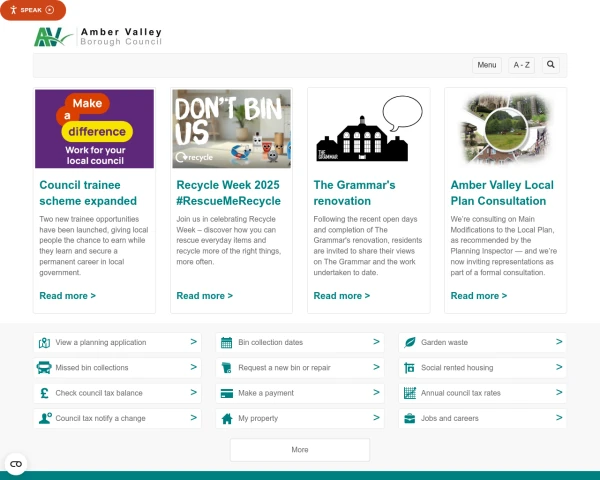The width and height of the screenshot is (600, 480).
Task: Click the magnifier search icon
Action: 551,65
